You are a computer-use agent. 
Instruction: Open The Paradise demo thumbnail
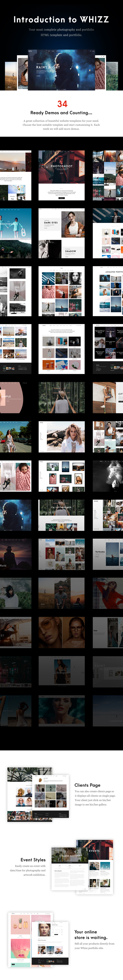pyautogui.click(x=108, y=554)
